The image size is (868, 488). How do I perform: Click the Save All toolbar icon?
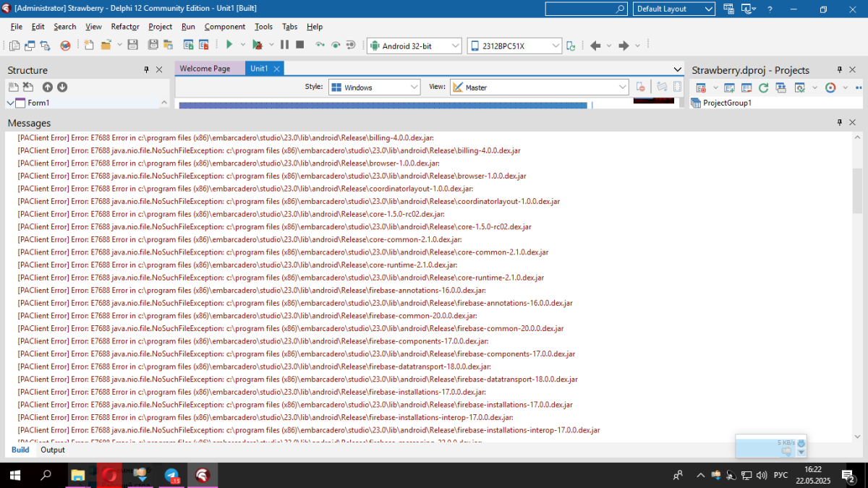click(153, 45)
